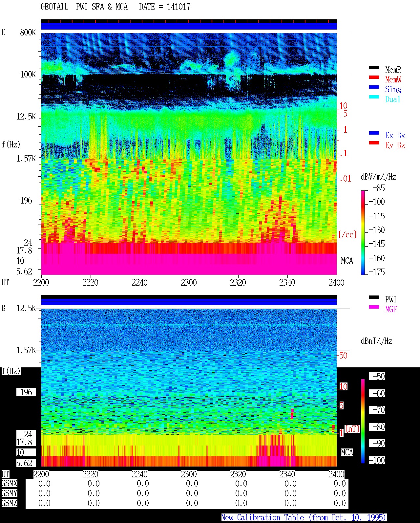The height and width of the screenshot is (523, 420).
Task: Click the 800K frequency axis label
Action: click(28, 32)
